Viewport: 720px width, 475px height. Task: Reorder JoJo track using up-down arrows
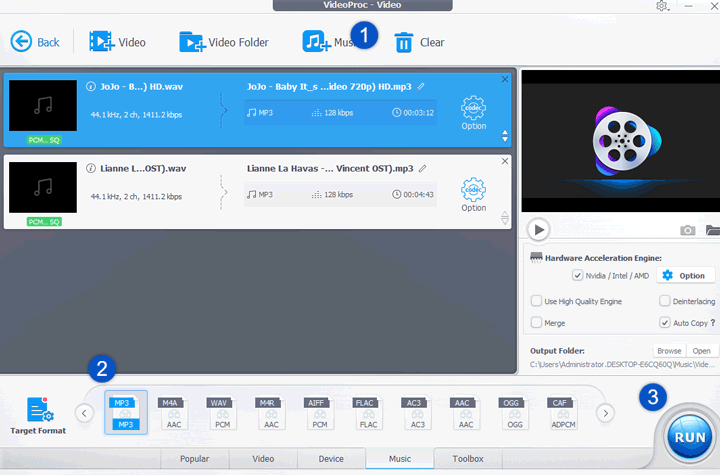click(x=505, y=136)
